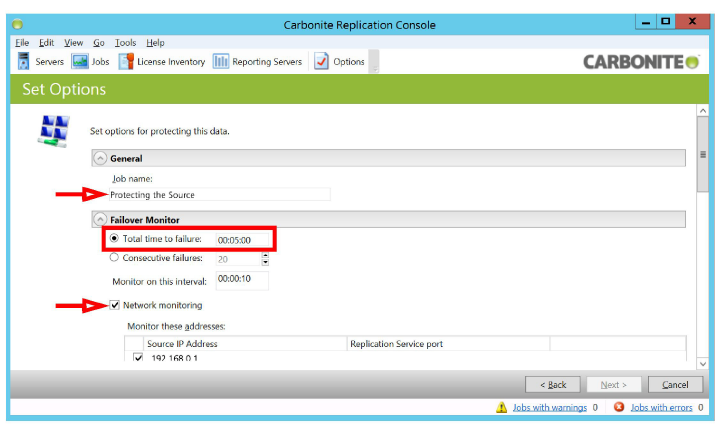Toggle the 192.168.0.1 address checkbox
Screen dimensions: 720x439
(138, 357)
